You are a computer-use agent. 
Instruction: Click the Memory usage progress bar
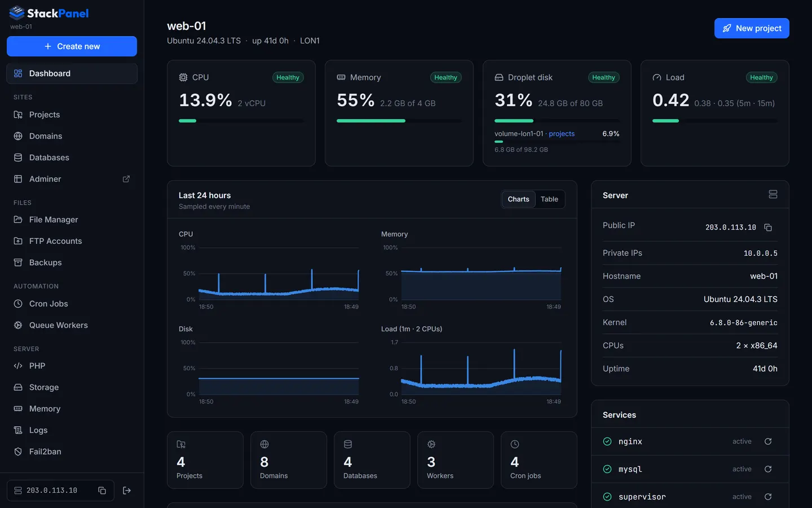tap(399, 121)
